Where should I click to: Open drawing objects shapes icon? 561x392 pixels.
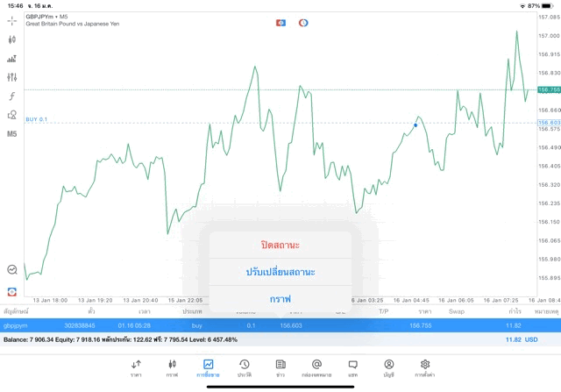(12, 115)
